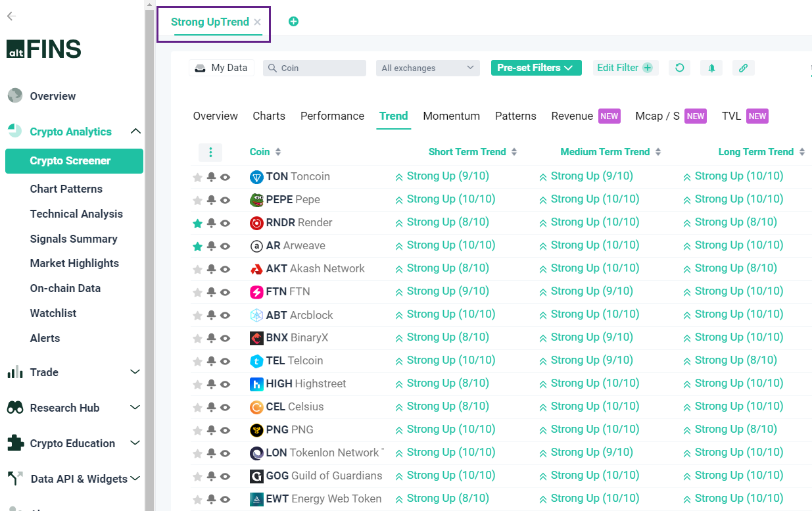Screen dimensions: 812x511
Task: Open the Performance tab
Action: pyautogui.click(x=332, y=116)
